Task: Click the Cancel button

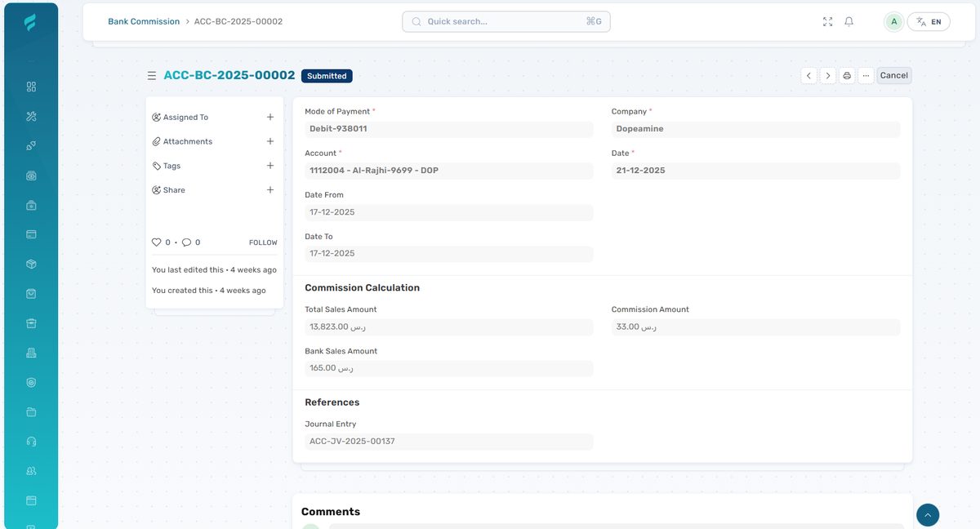Action: click(893, 76)
